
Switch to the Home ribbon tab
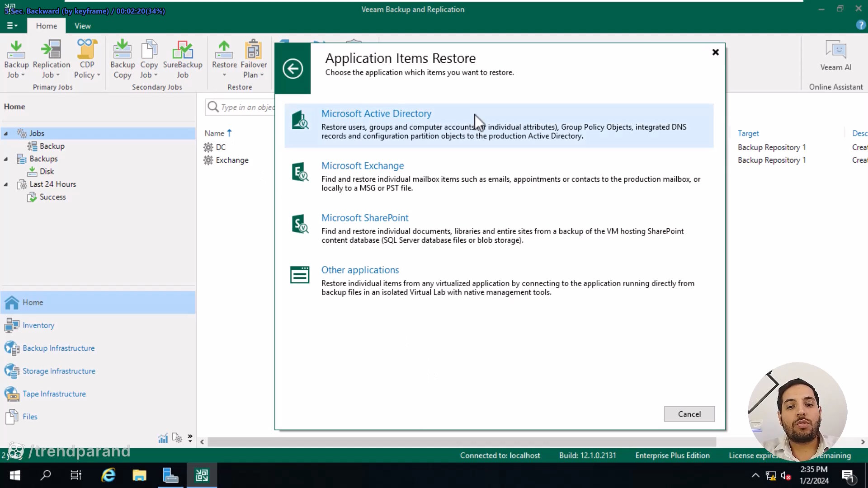tap(47, 26)
